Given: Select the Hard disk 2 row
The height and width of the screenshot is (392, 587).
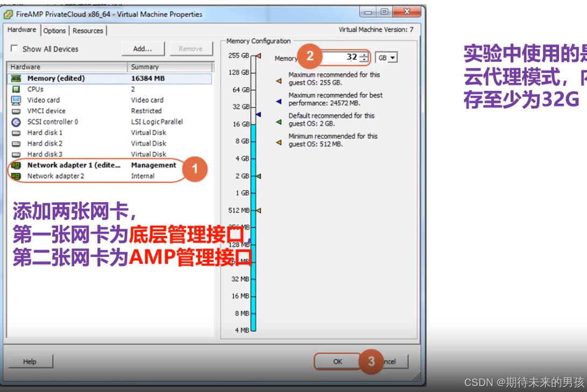Looking at the screenshot, I should (x=109, y=144).
